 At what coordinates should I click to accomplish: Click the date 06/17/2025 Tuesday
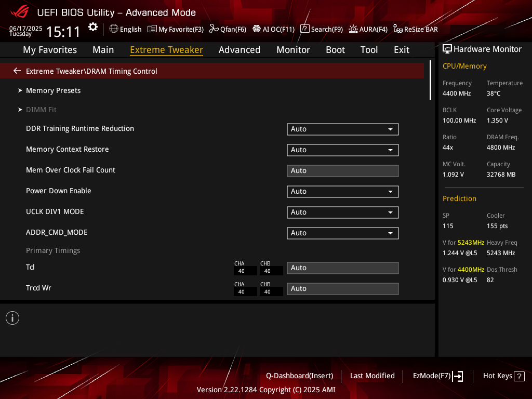click(x=25, y=31)
